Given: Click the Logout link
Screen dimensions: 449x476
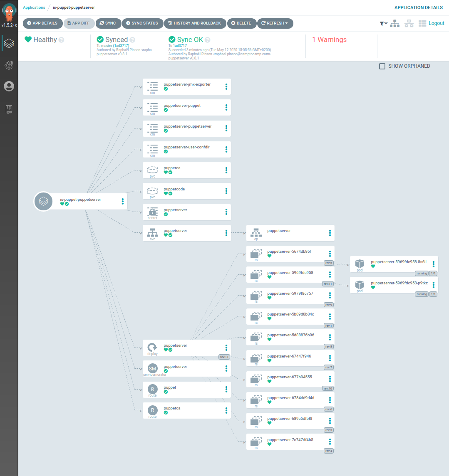Looking at the screenshot, I should pyautogui.click(x=437, y=23).
